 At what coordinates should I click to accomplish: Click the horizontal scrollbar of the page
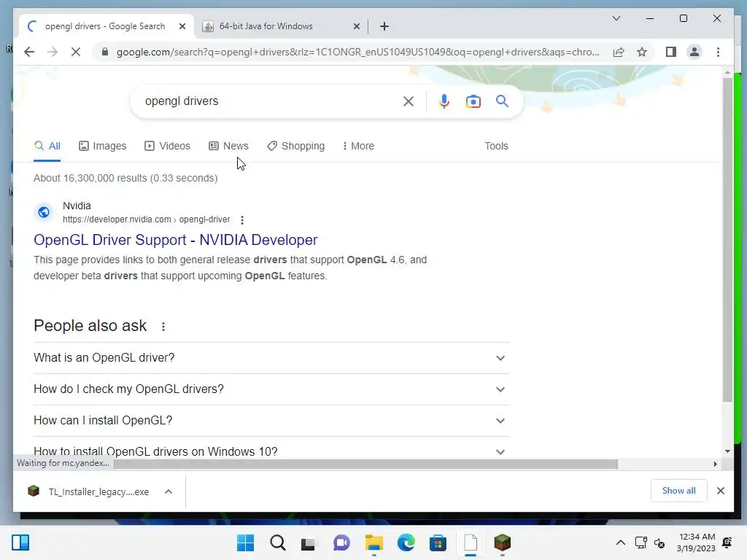(365, 464)
